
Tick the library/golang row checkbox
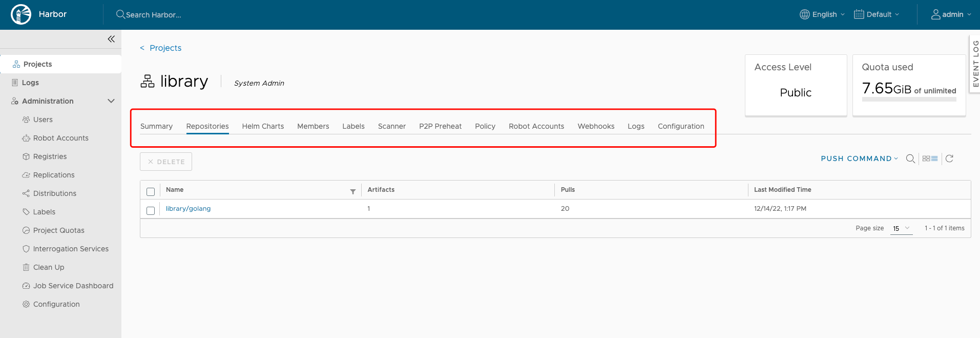[x=151, y=211]
